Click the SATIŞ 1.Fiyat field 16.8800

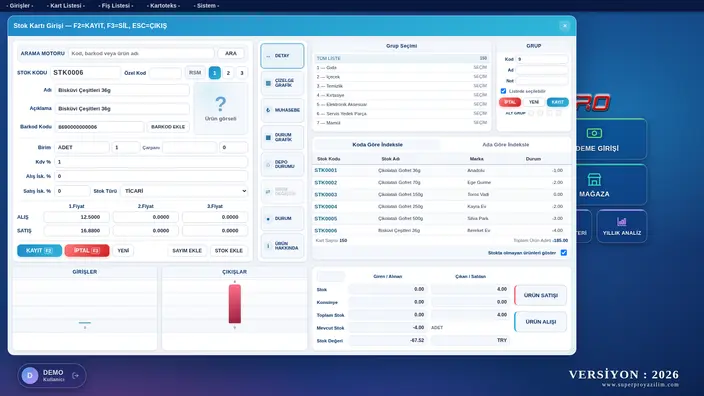(76, 230)
